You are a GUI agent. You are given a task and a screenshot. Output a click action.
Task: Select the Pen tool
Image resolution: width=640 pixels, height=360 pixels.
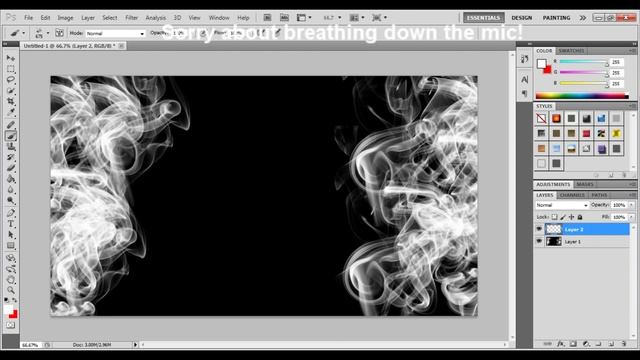coord(11,213)
